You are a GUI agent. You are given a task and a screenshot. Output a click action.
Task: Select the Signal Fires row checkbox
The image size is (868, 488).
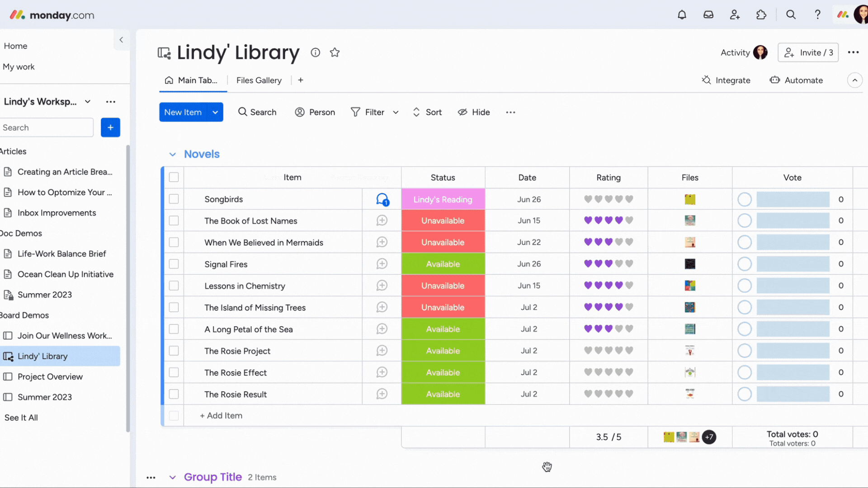174,264
